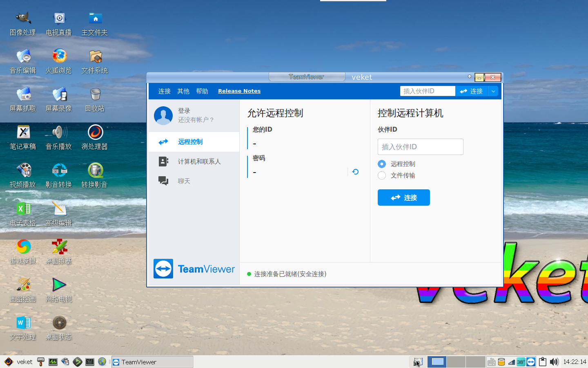Select the 文件传输 radio option
Image resolution: width=588 pixels, height=368 pixels.
(381, 175)
